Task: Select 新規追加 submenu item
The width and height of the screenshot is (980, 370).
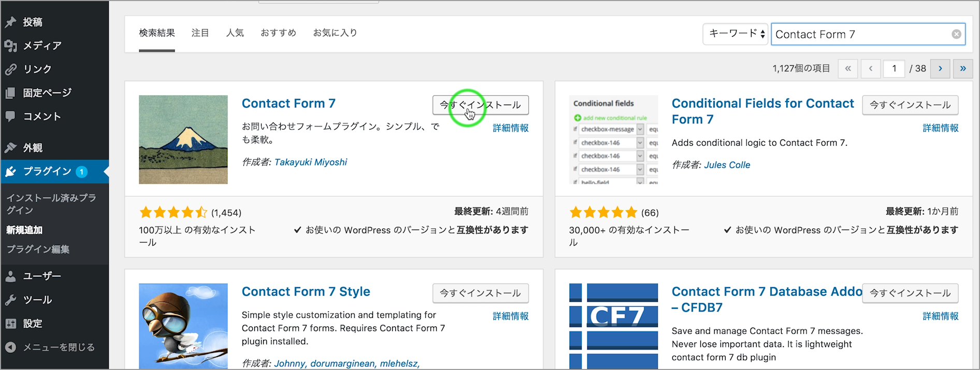Action: 24,230
